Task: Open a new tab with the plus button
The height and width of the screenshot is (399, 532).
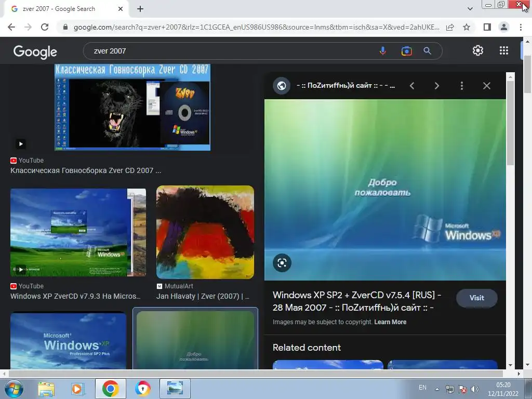Action: pos(140,9)
